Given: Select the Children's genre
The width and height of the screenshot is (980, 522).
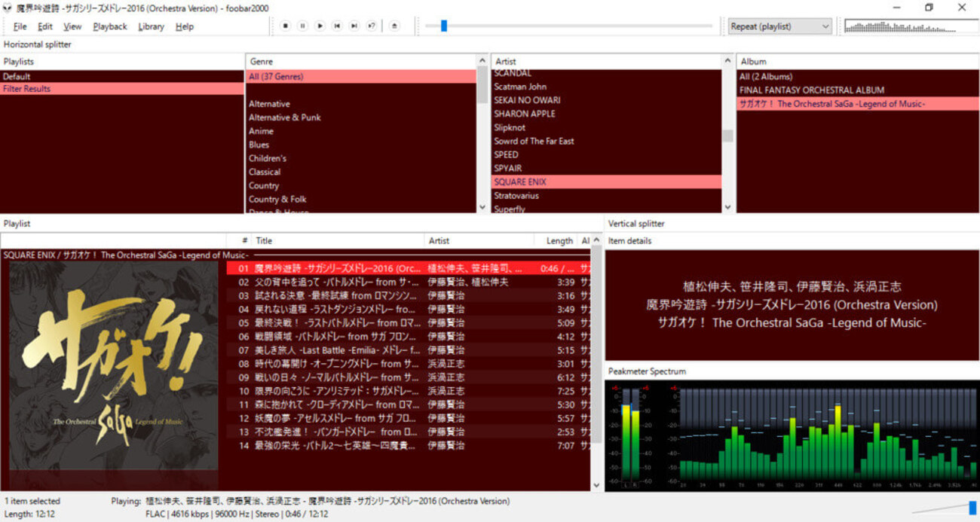Looking at the screenshot, I should pyautogui.click(x=361, y=158).
